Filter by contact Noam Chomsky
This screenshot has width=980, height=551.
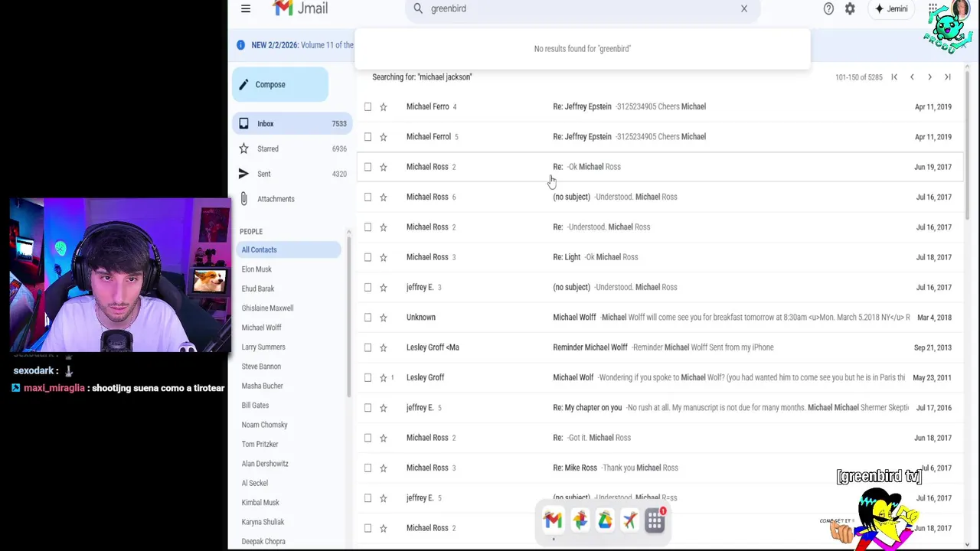pyautogui.click(x=264, y=425)
